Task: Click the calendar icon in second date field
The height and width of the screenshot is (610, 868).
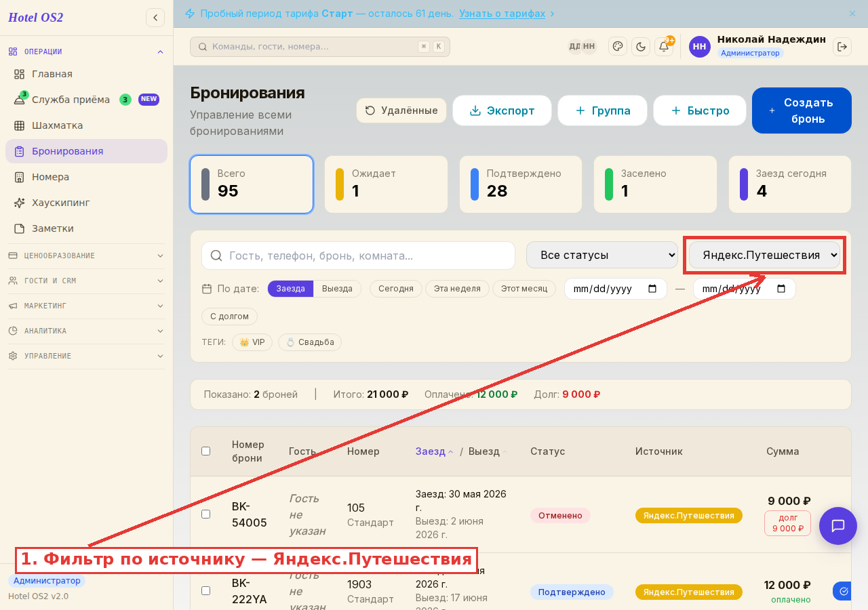Action: point(781,289)
